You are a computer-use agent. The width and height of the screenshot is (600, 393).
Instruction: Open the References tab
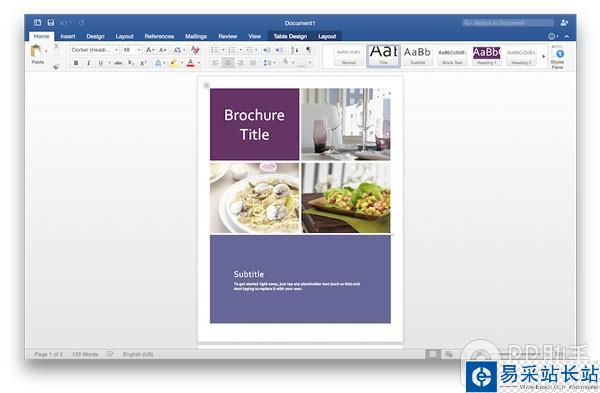tap(159, 36)
